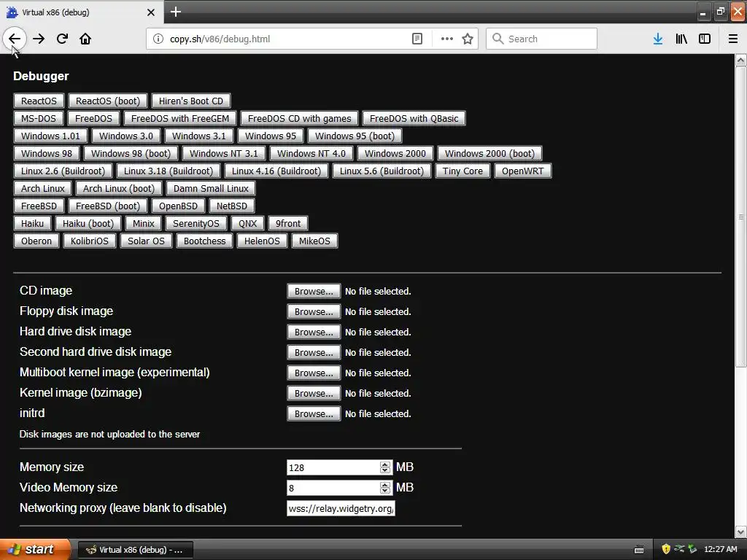Launch Windows 95 (boot)

(355, 136)
